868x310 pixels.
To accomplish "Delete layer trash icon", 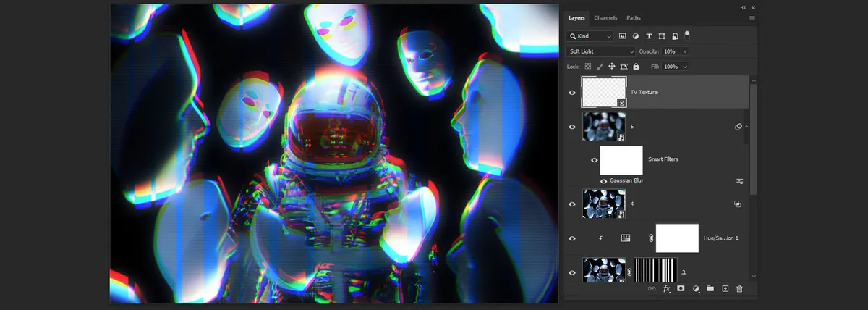I will click(x=739, y=289).
